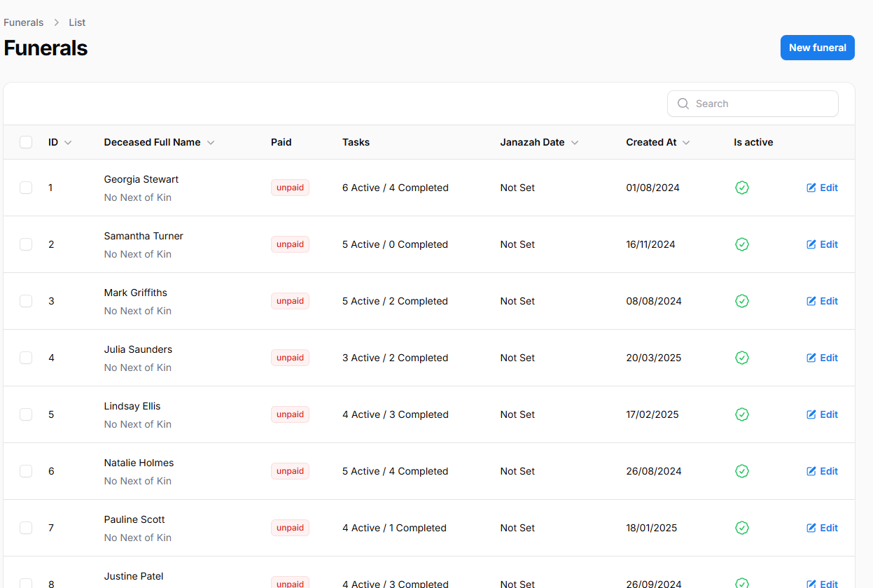
Task: Sort by the ID column chevron
Action: point(68,143)
